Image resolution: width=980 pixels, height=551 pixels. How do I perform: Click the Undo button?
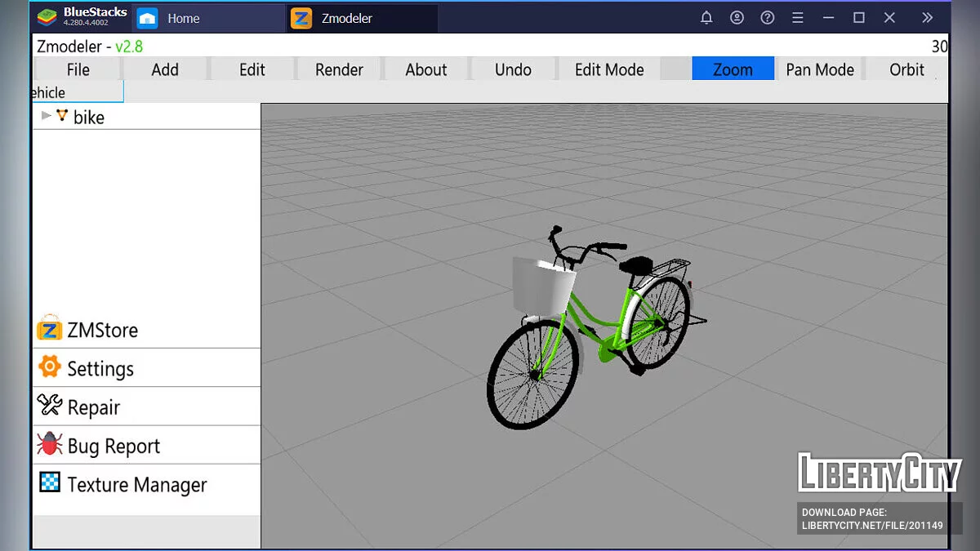513,69
